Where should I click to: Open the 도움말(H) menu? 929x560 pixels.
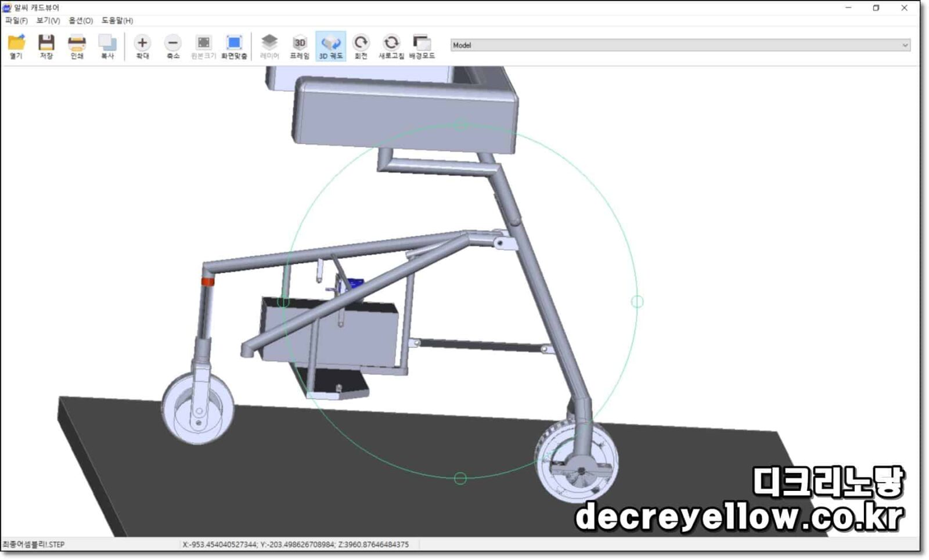(117, 21)
